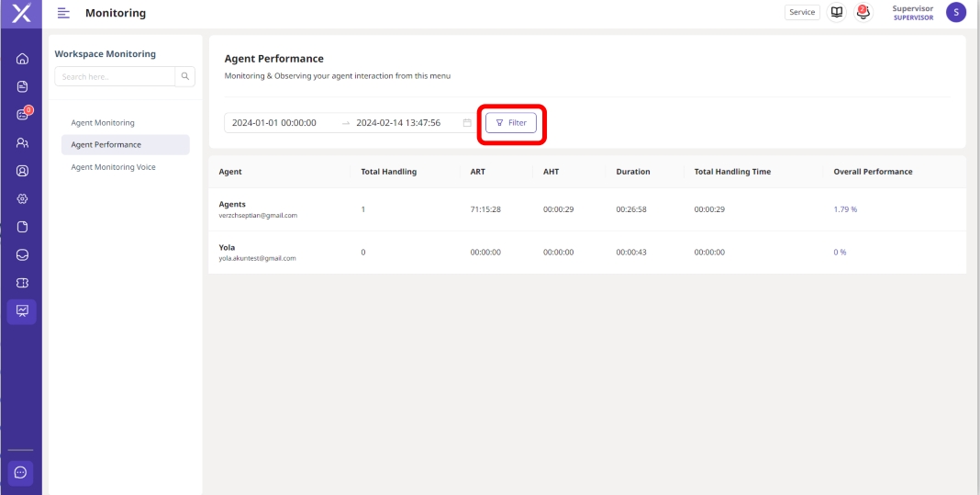This screenshot has width=980, height=495.
Task: Open the notification bell icon
Action: coord(862,12)
